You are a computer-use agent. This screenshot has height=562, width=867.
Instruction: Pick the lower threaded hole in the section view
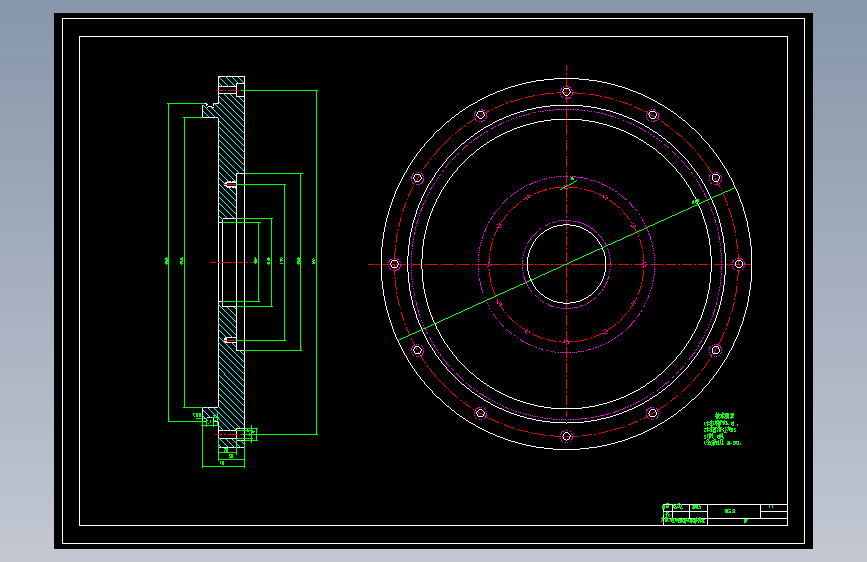click(230, 340)
